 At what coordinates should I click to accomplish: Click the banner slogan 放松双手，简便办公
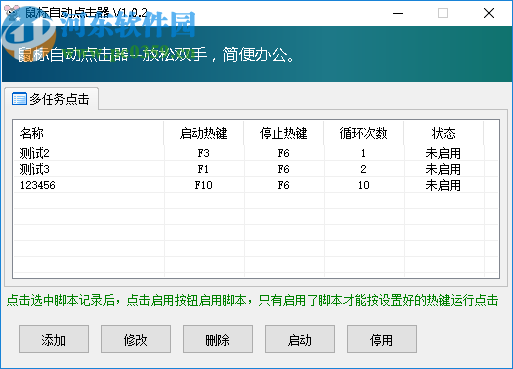pyautogui.click(x=219, y=55)
